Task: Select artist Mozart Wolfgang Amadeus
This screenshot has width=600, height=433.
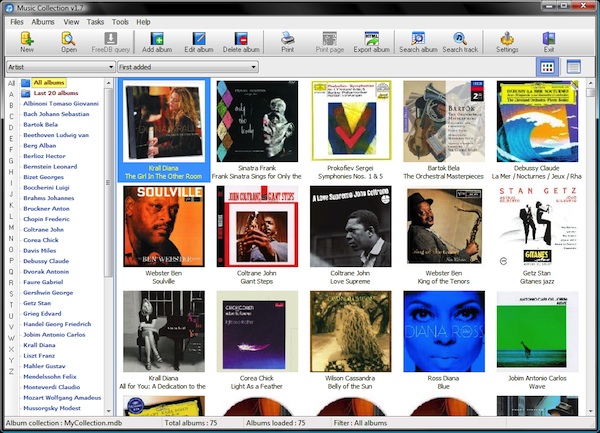Action: coord(62,398)
